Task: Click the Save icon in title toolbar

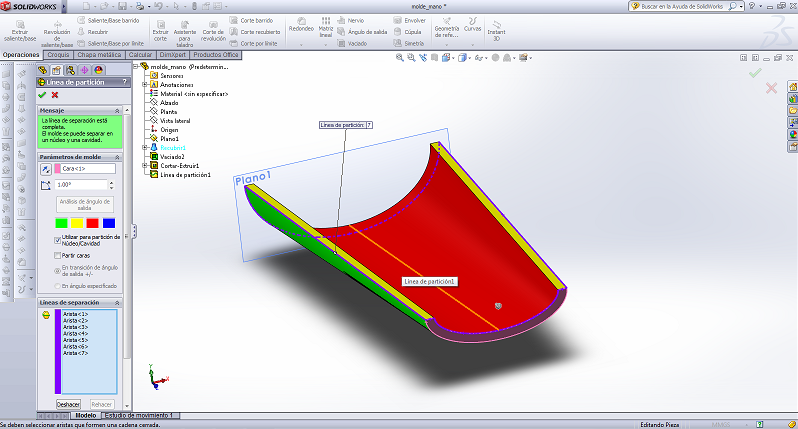Action: click(122, 7)
